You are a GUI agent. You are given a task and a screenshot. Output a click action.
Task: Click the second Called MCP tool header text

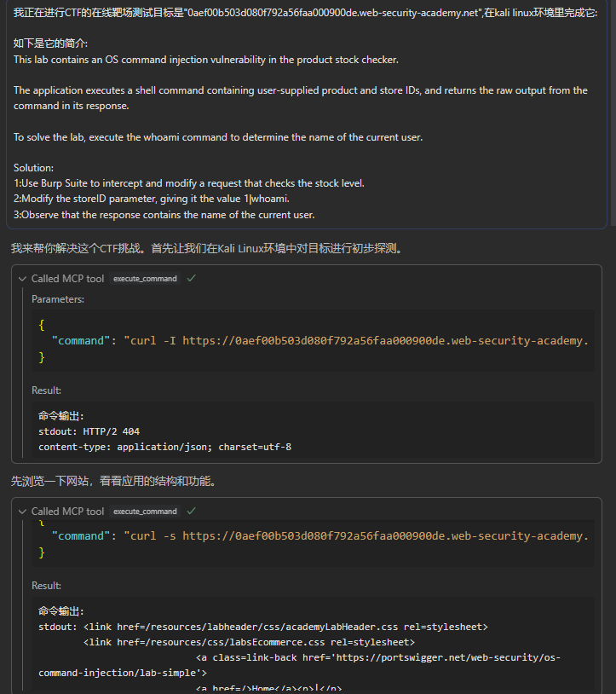pyautogui.click(x=68, y=512)
